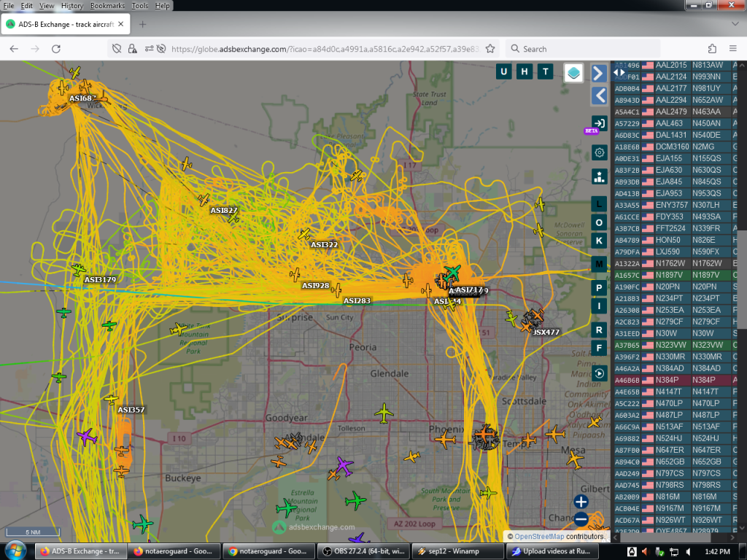This screenshot has width=747, height=560.
Task: Click the tracking protection shield icon
Action: coord(116,49)
